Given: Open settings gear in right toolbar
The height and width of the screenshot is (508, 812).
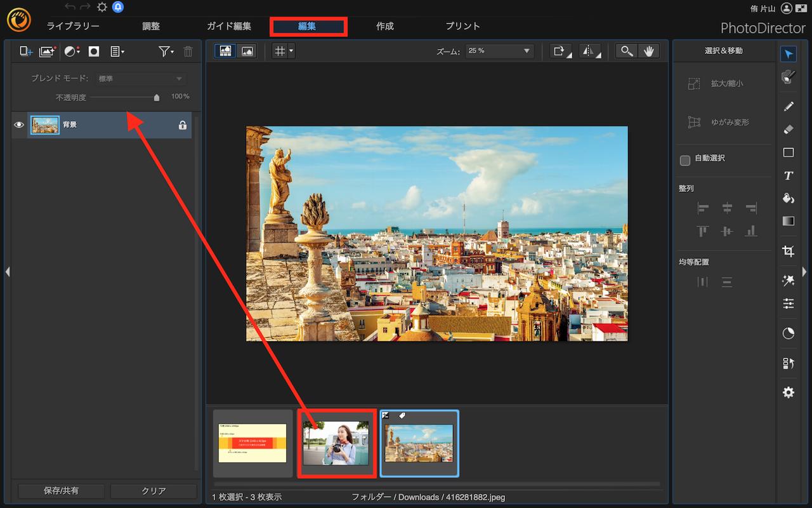Looking at the screenshot, I should [x=789, y=392].
